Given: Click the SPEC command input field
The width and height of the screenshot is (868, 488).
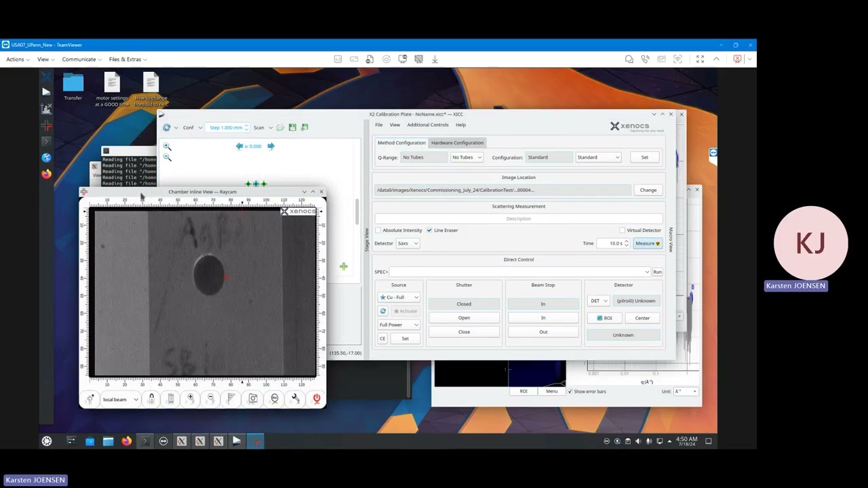Looking at the screenshot, I should (x=519, y=272).
